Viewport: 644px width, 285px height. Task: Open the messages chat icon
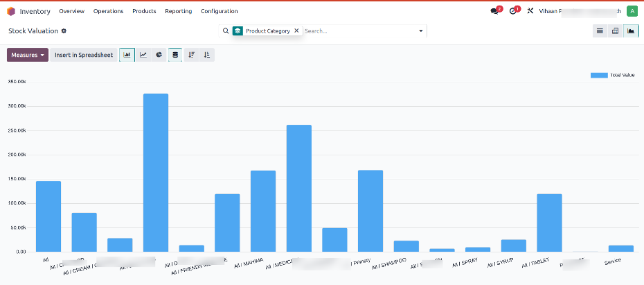pos(494,11)
